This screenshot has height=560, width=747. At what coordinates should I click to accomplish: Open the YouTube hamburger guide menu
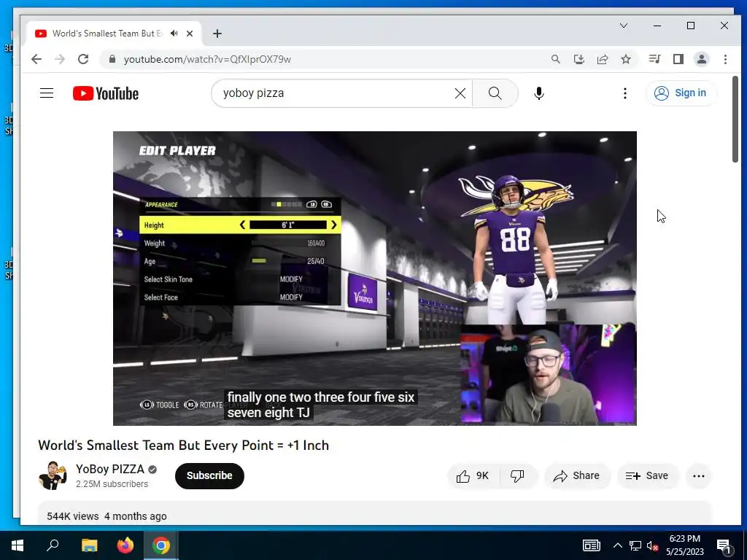[x=47, y=93]
